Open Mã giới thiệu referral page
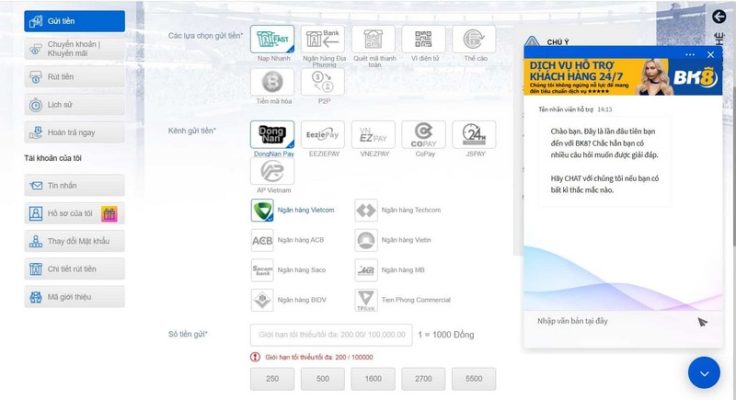Viewport: 736px width, 400px height. (75, 297)
